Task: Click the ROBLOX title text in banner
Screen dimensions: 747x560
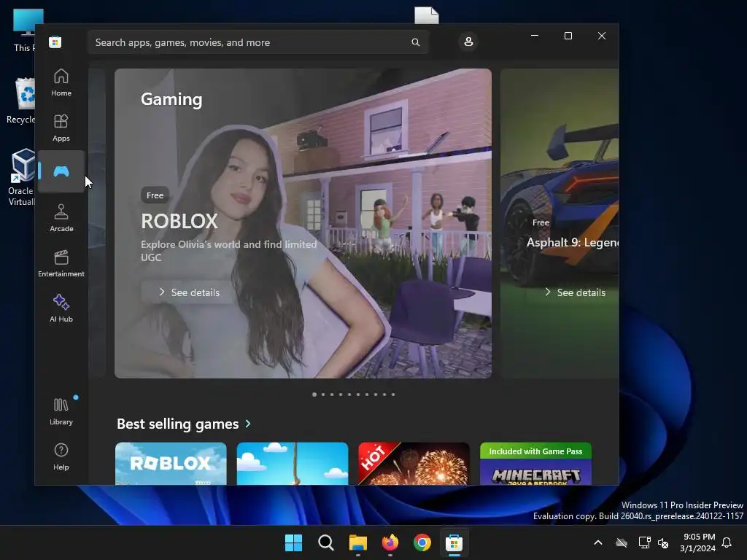Action: click(179, 221)
